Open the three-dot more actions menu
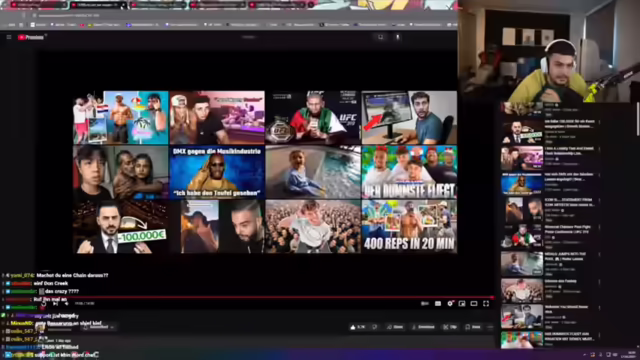Image resolution: width=640 pixels, height=360 pixels. pyautogui.click(x=490, y=327)
